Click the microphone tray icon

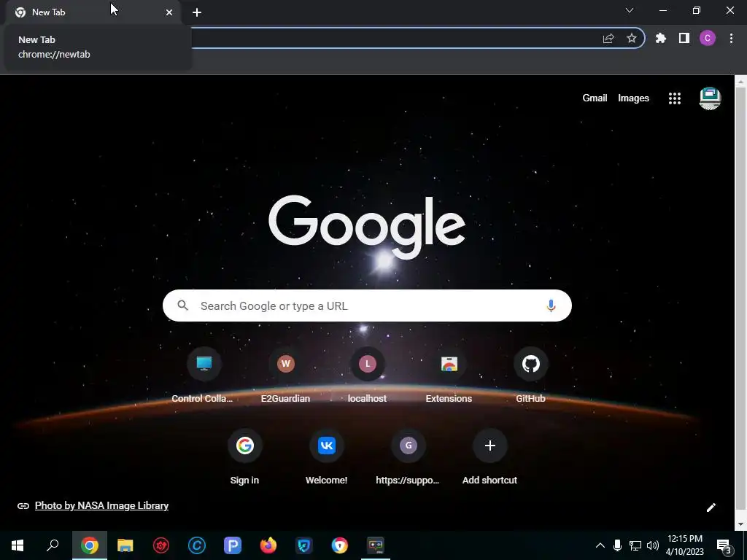pos(617,545)
